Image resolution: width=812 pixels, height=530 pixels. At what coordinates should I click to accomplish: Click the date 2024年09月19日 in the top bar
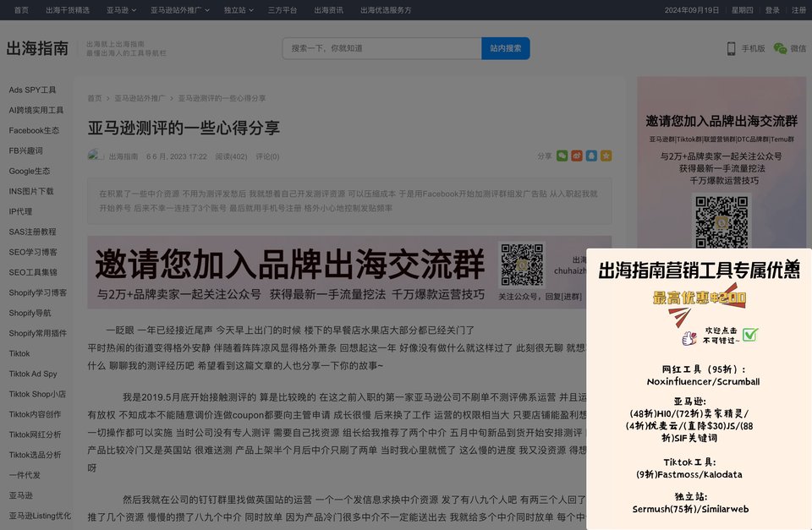[692, 10]
